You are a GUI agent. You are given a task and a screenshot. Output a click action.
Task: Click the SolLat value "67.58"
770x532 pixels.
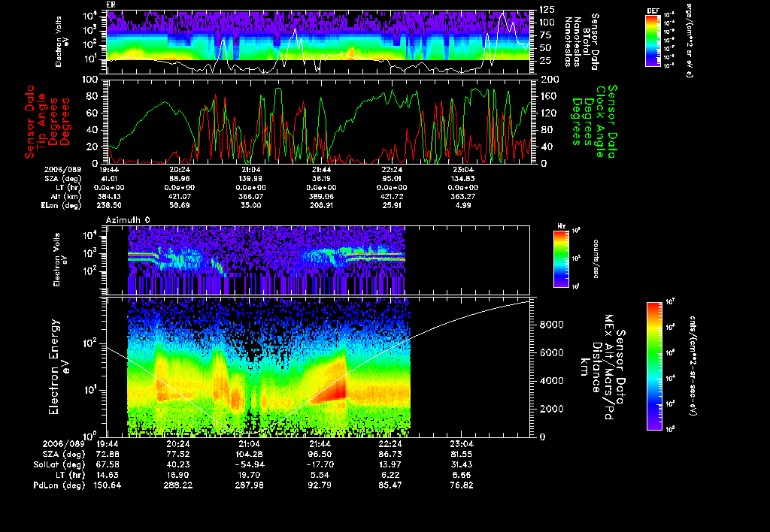pyautogui.click(x=108, y=464)
